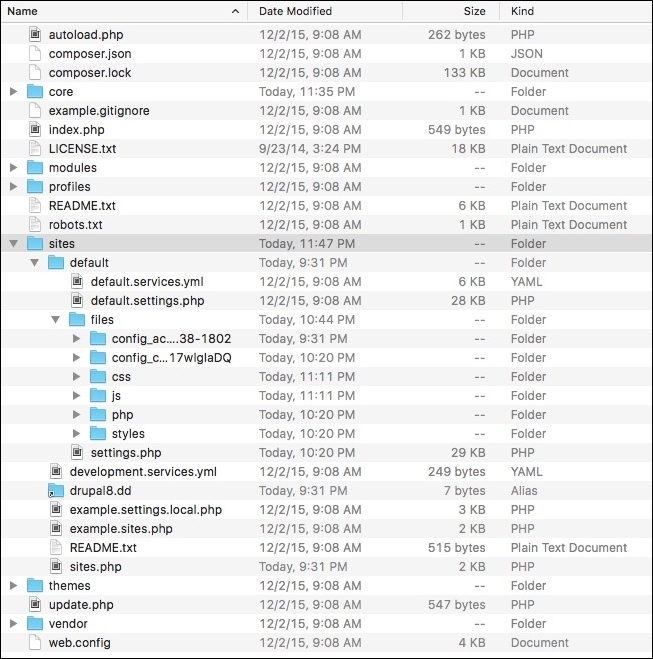Click the settings.php file icon
The width and height of the screenshot is (653, 659).
click(77, 452)
